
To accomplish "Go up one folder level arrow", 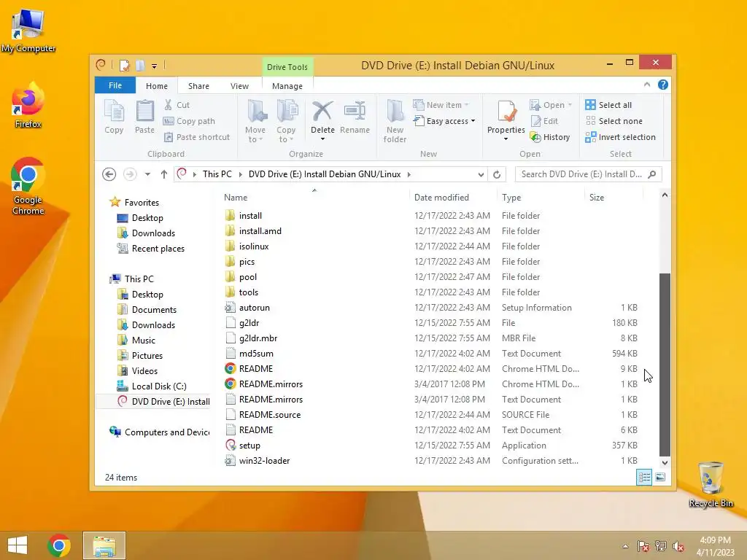I will [164, 174].
